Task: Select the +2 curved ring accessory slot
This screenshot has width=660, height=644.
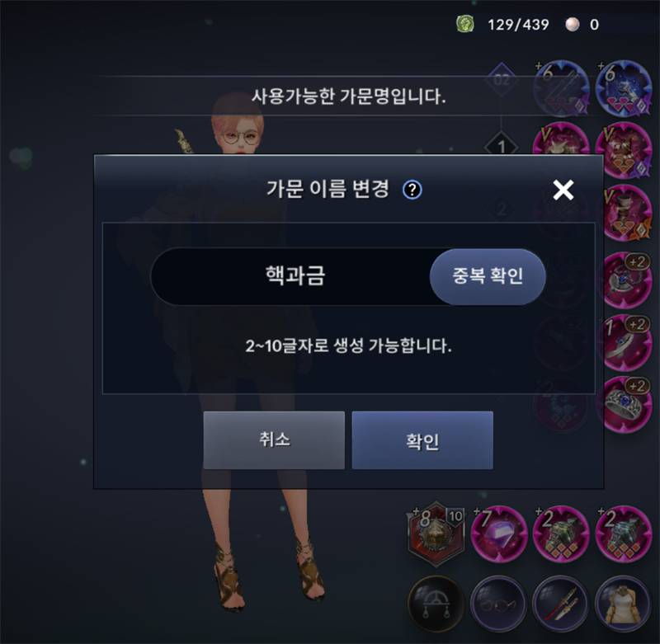Action: [624, 343]
